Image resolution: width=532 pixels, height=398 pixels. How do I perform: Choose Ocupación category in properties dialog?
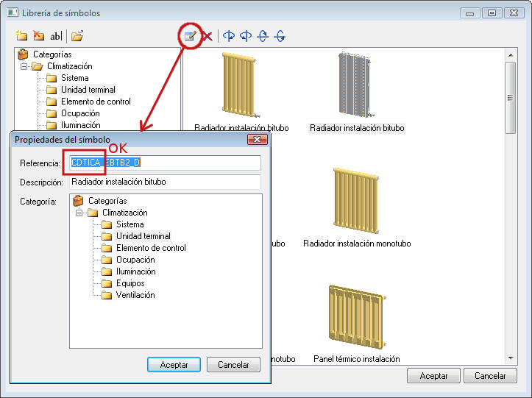[x=135, y=260]
